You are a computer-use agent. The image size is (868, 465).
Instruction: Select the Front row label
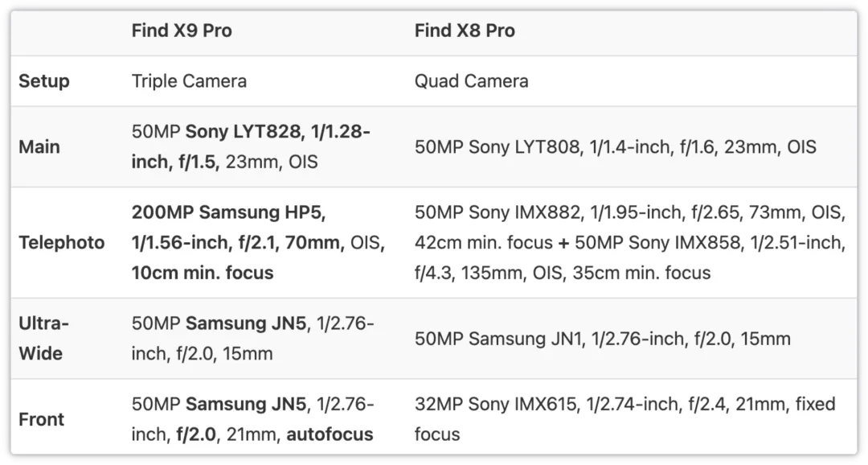point(42,419)
